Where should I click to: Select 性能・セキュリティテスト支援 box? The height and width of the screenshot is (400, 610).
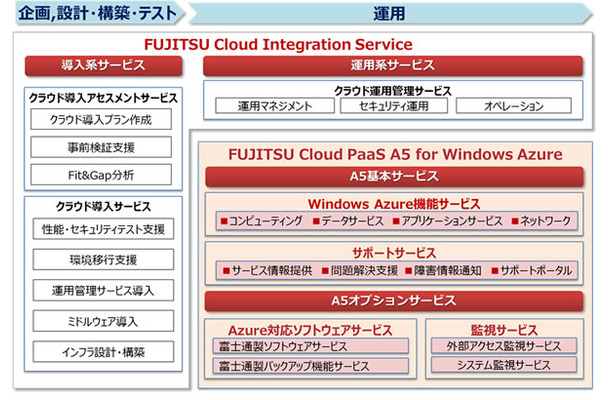[103, 229]
